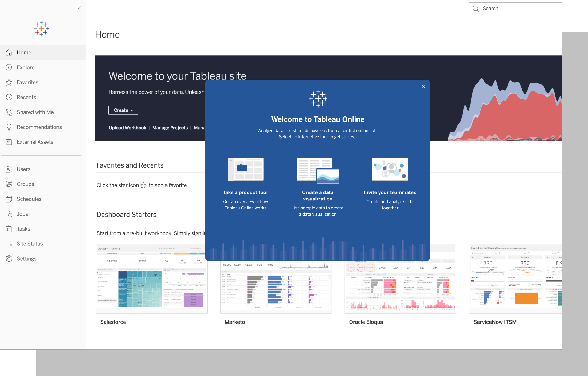
Task: Click the star icon in favorites hint
Action: coord(143,185)
